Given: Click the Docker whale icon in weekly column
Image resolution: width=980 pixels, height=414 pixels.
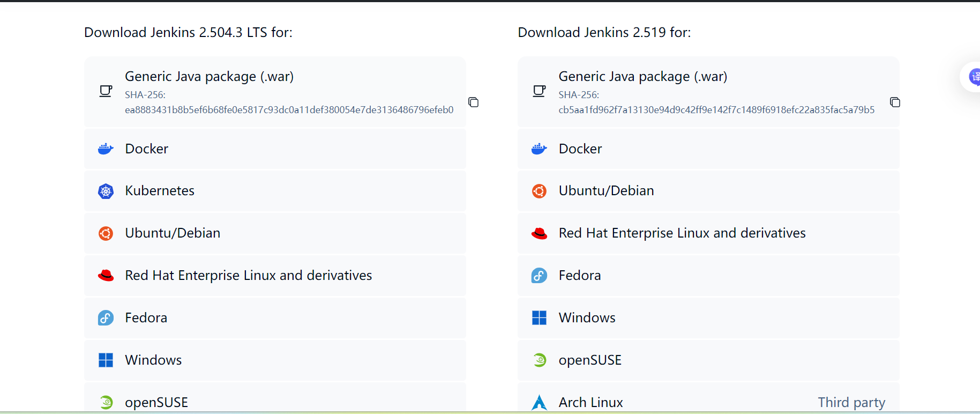Looking at the screenshot, I should (539, 149).
